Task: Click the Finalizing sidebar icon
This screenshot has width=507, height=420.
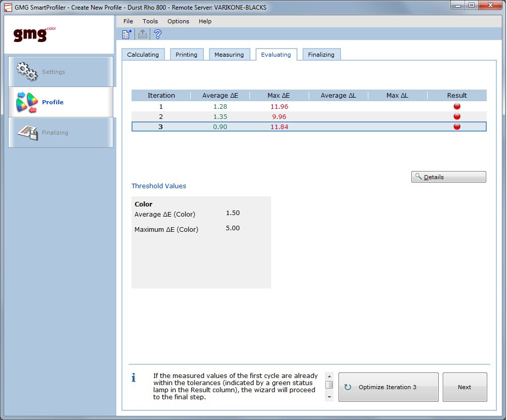Action: 27,133
